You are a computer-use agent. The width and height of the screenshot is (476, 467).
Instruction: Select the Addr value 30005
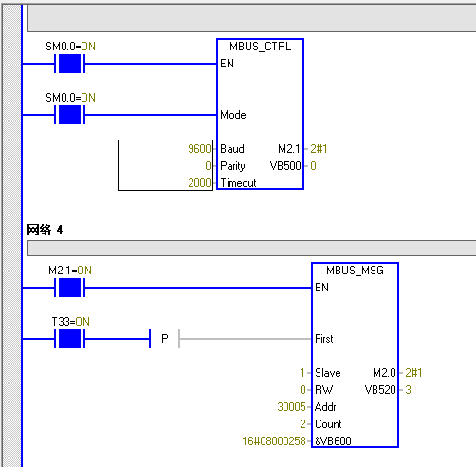pyautogui.click(x=291, y=407)
